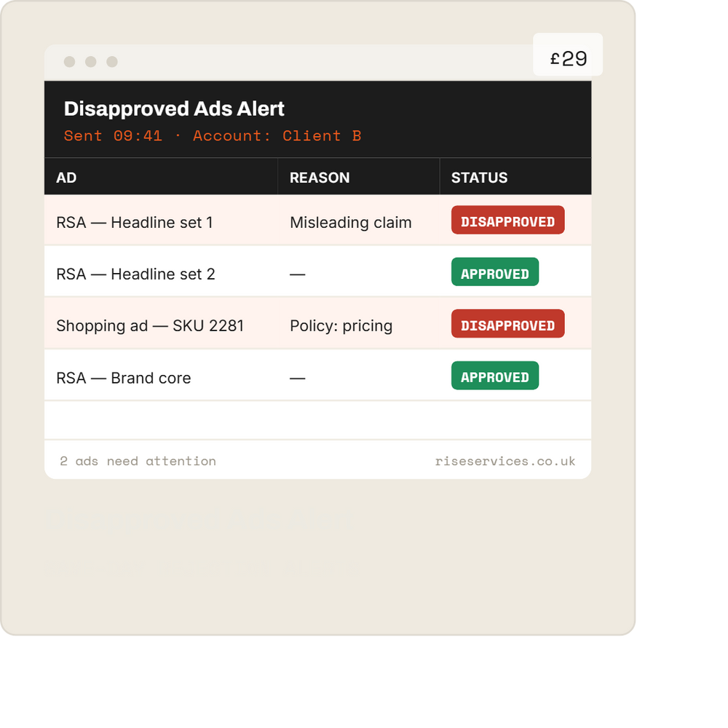Click the Policy: pricing reason

[x=341, y=326]
